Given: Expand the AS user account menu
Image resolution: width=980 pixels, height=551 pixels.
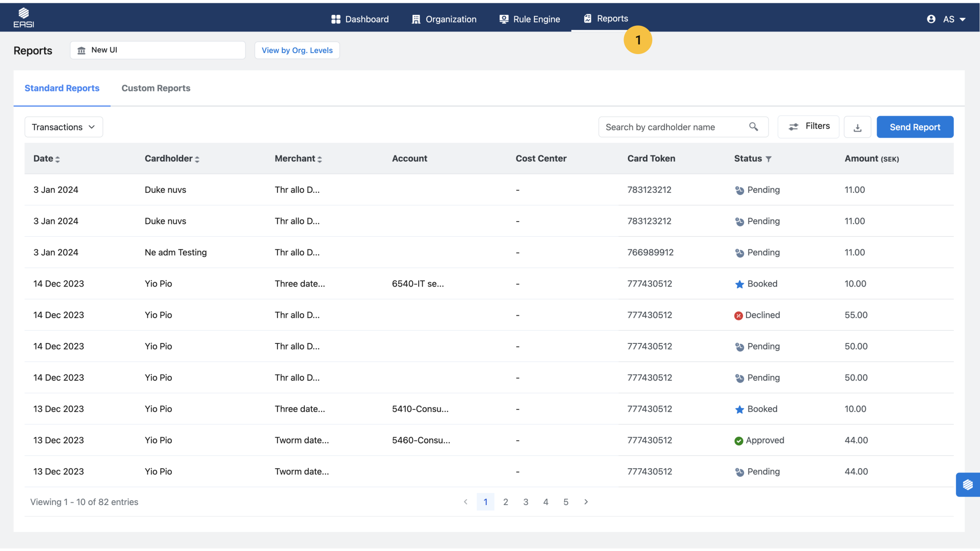Looking at the screenshot, I should pos(947,19).
